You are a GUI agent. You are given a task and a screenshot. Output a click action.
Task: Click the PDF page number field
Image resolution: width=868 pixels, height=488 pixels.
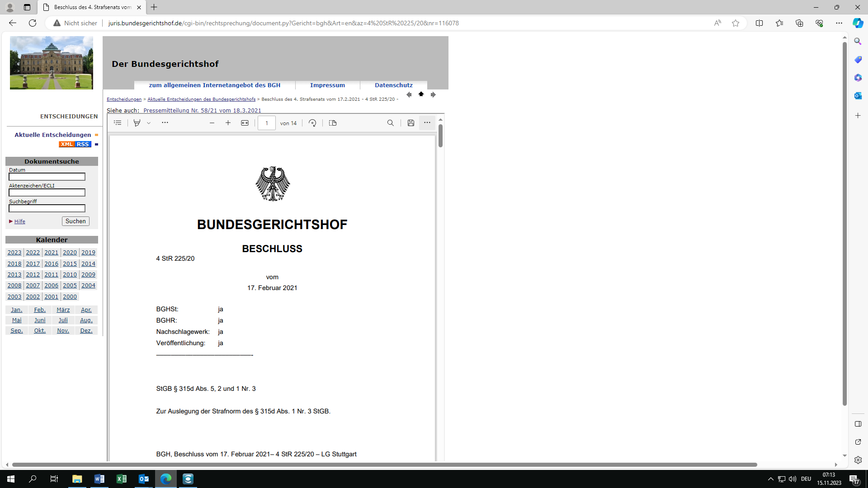(x=266, y=123)
